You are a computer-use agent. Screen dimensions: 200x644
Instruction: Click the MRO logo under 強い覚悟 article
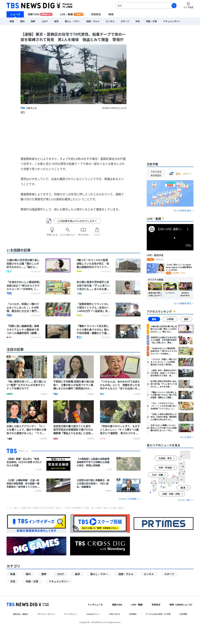[10, 394]
